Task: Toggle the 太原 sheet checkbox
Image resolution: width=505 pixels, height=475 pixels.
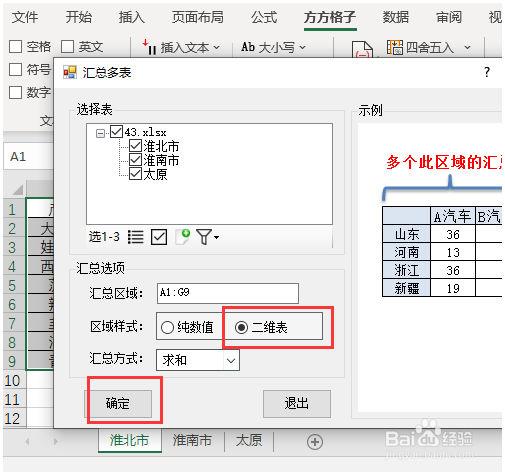Action: tap(135, 173)
